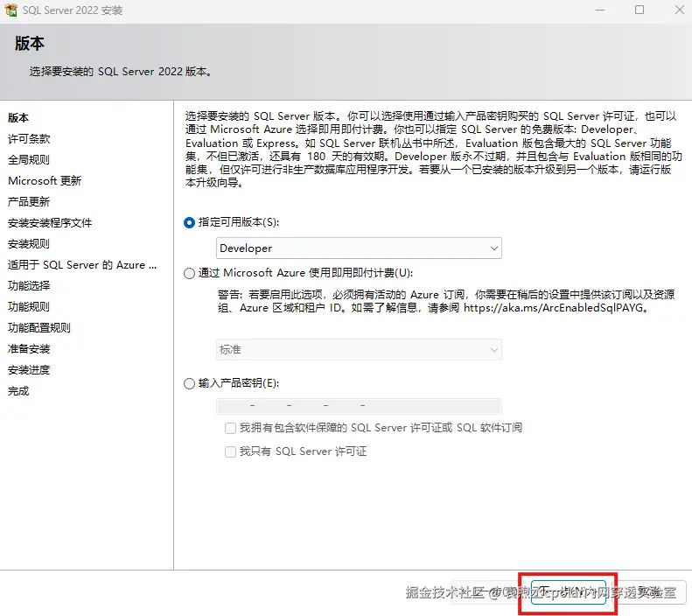The height and width of the screenshot is (616, 692).
Task: Select Microsoft 更新 in the step list
Action: tap(45, 181)
